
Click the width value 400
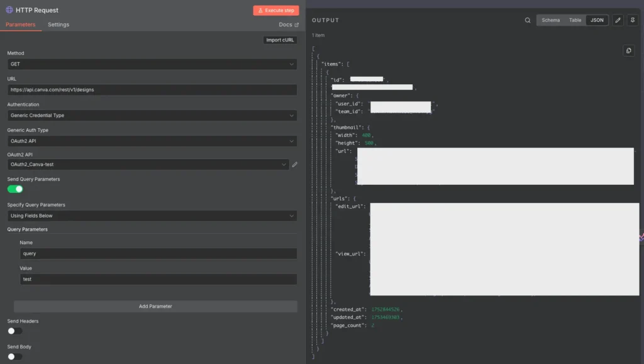click(366, 135)
